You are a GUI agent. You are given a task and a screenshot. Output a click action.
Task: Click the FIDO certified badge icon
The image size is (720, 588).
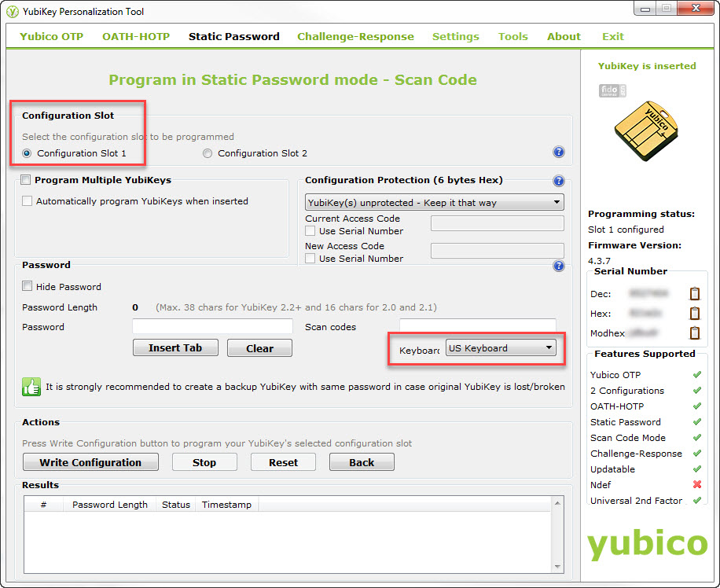pos(612,90)
